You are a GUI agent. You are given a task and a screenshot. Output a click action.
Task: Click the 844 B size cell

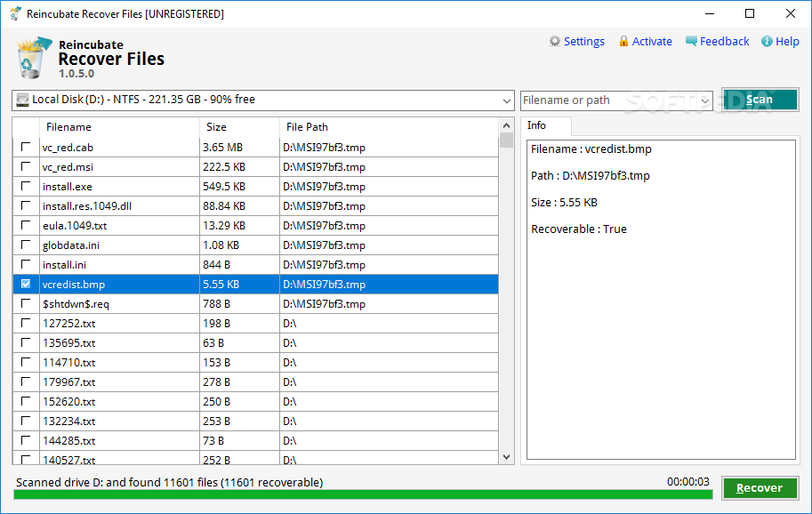point(216,264)
